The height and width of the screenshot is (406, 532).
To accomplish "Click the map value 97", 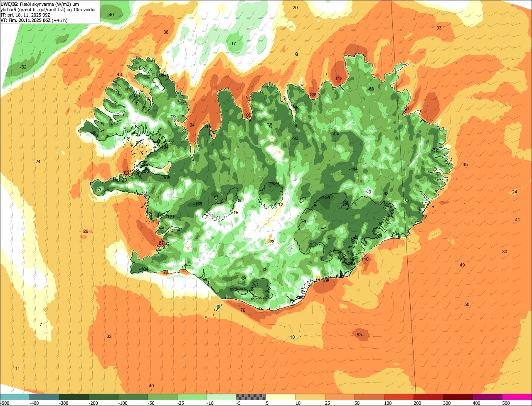I will point(407,109).
